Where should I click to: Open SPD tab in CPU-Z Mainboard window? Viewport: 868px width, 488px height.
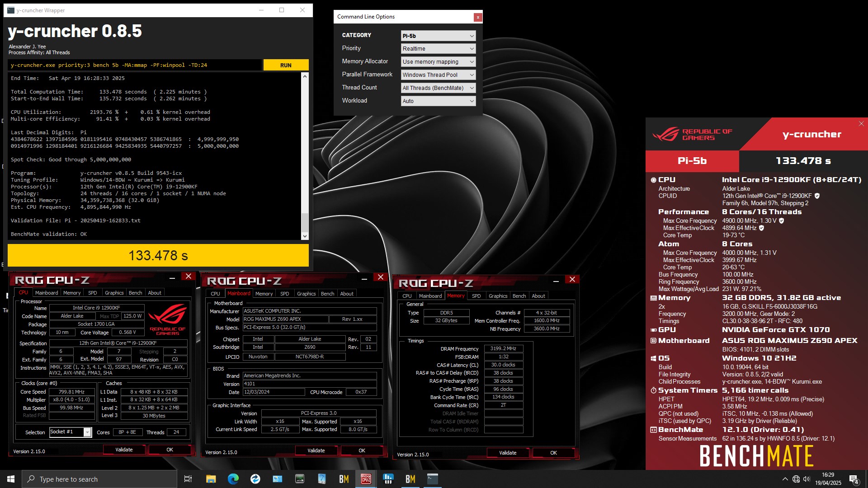(284, 294)
